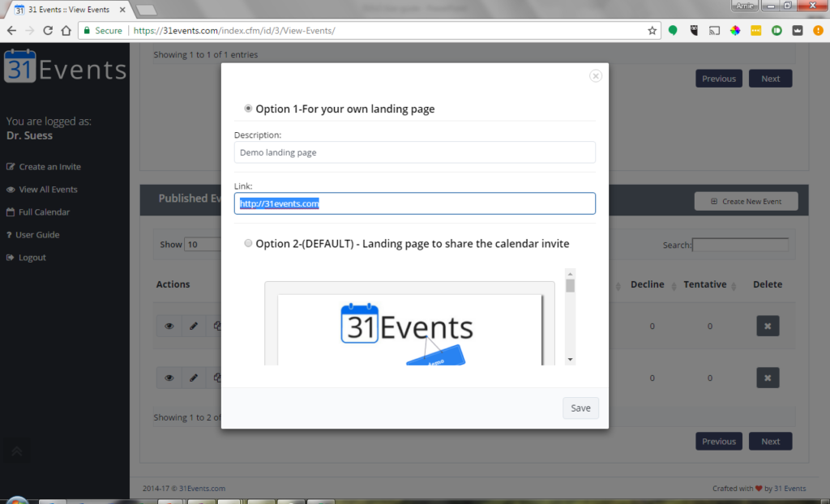Image resolution: width=830 pixels, height=504 pixels.
Task: Click scroll-to-top chevron icon in sidebar
Action: [16, 451]
